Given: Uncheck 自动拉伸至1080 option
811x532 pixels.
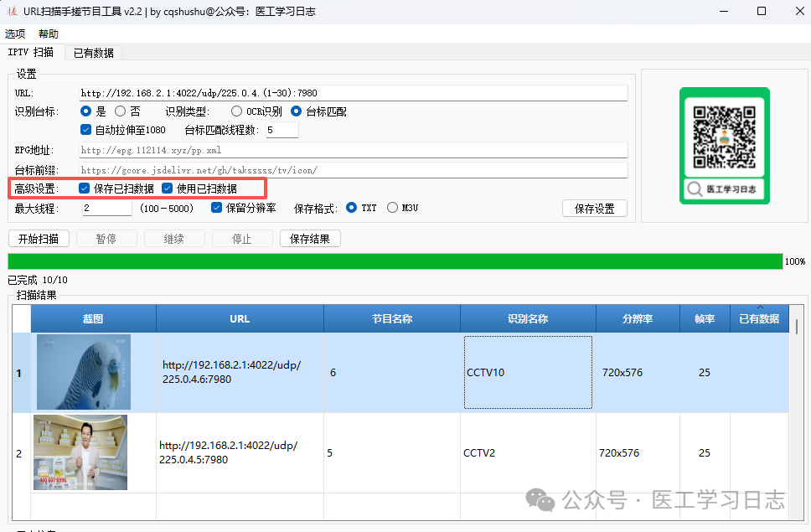Looking at the screenshot, I should pyautogui.click(x=85, y=130).
